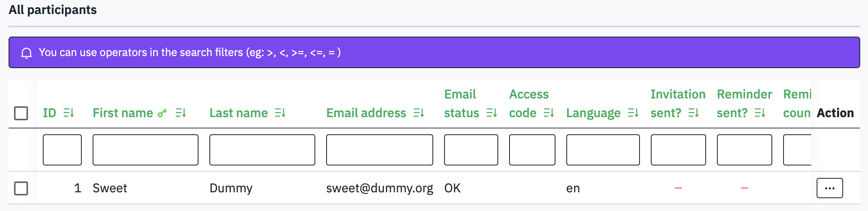Click the Last name filter field
The image size is (868, 211).
point(262,150)
